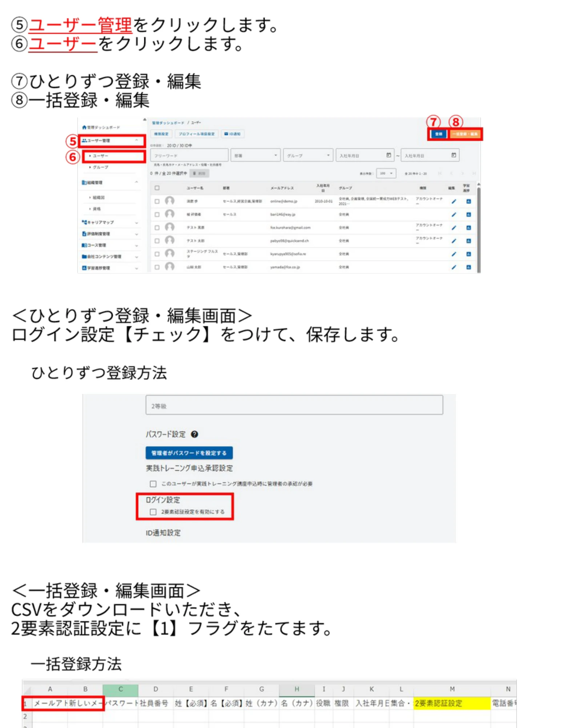
Task: Select グループ in the sidebar submenu
Action: [101, 167]
